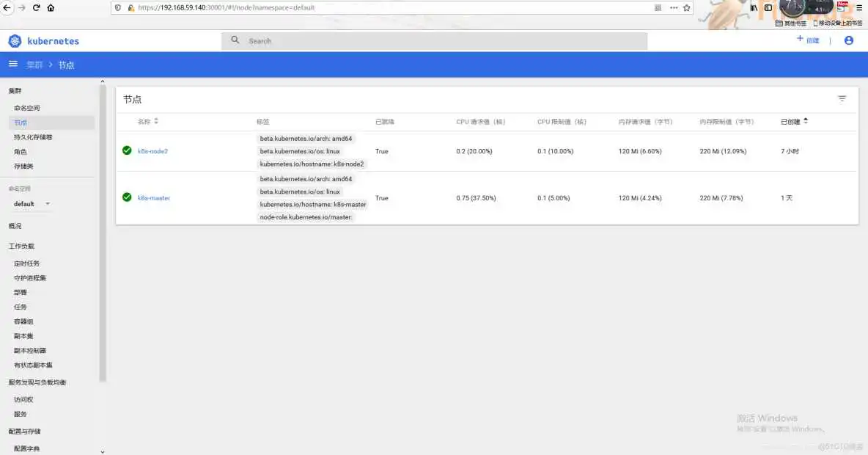Screen dimensions: 868x455
Task: Click the 创建 create button
Action: (x=808, y=40)
